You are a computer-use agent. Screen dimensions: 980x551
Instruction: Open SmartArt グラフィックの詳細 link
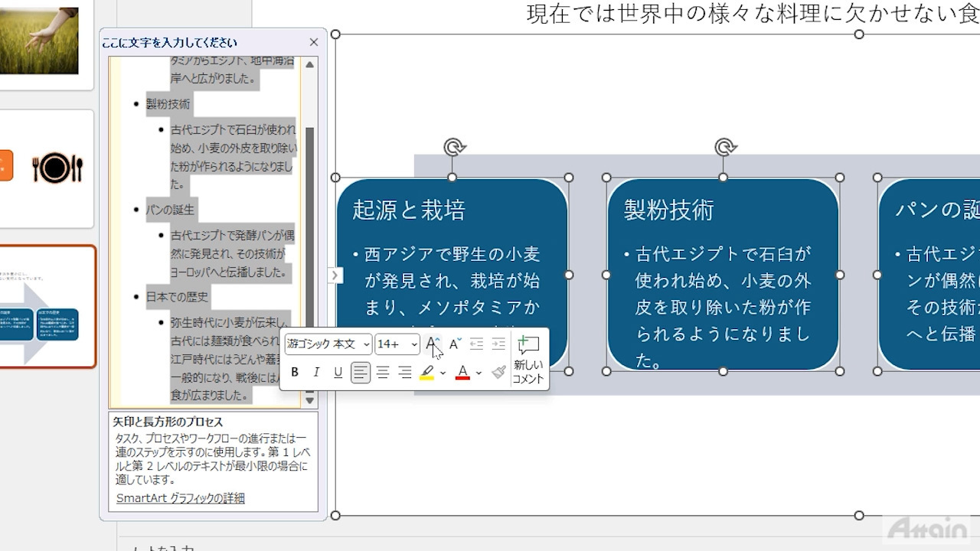[181, 498]
